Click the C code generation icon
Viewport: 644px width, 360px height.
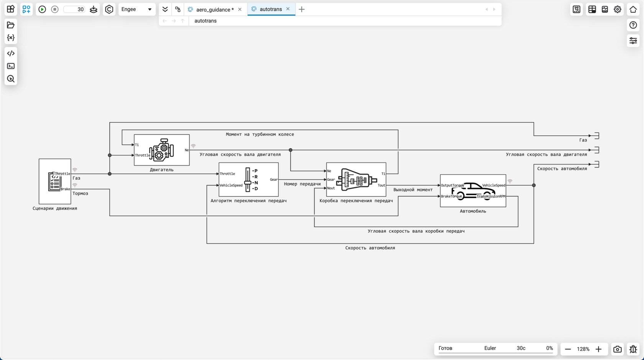(109, 9)
